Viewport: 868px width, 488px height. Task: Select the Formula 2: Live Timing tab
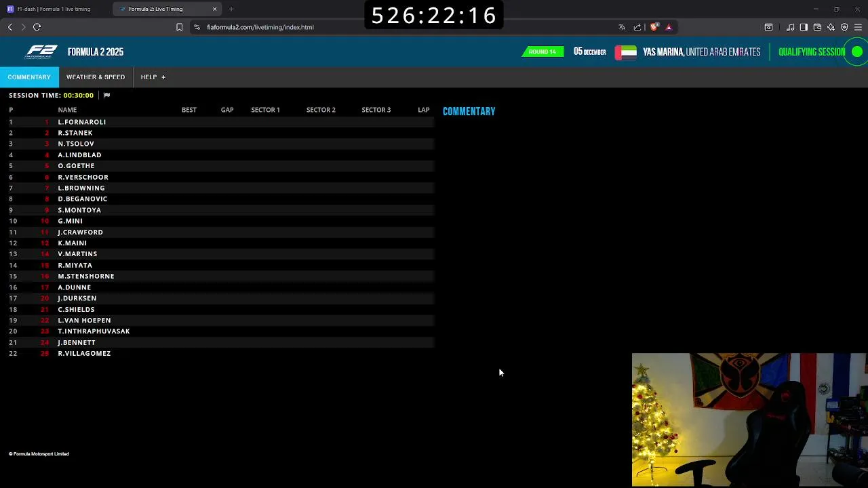click(166, 9)
